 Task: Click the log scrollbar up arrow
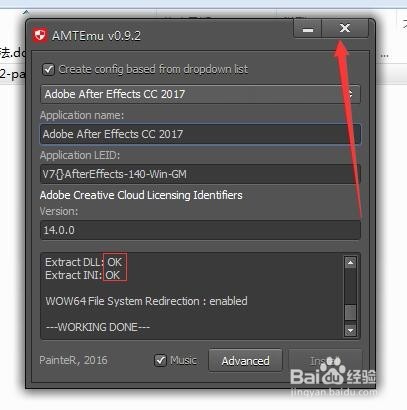(350, 263)
